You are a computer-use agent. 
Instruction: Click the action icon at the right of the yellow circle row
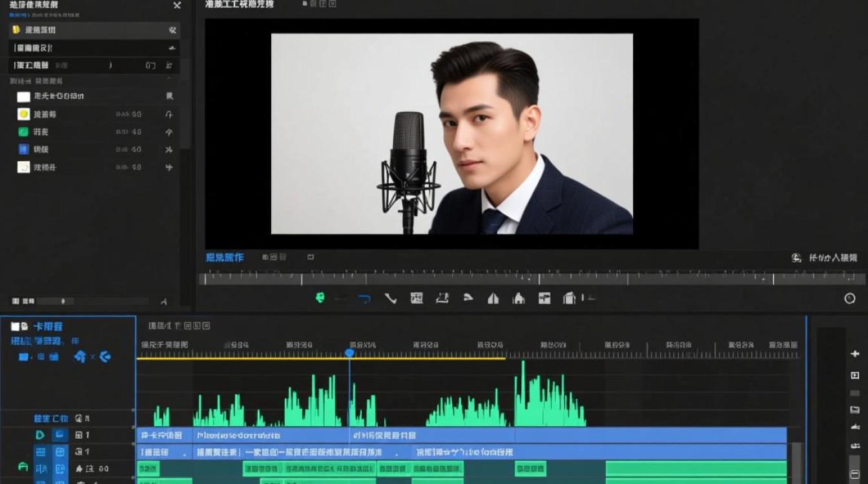click(169, 114)
